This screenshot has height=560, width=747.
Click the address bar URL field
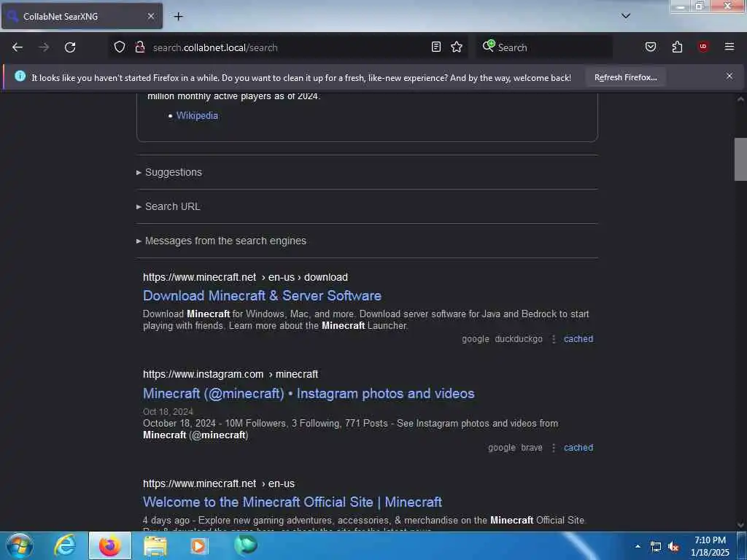287,47
